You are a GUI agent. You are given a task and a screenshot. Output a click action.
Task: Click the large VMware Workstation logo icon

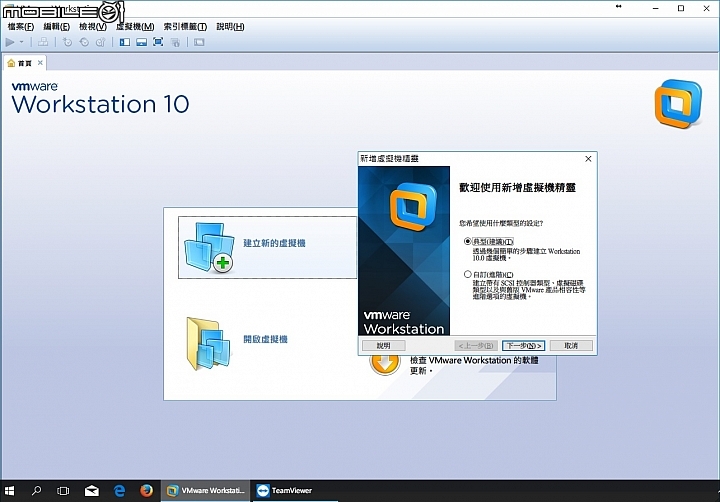point(678,104)
